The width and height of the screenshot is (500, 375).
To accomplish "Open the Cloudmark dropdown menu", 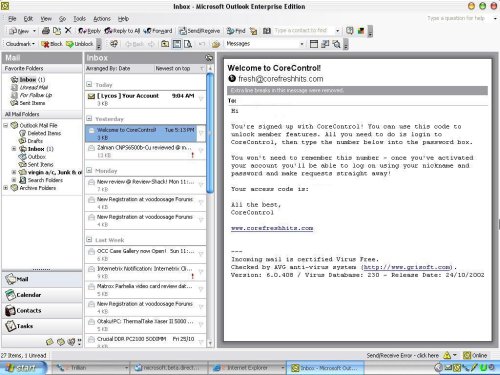I will (x=20, y=44).
